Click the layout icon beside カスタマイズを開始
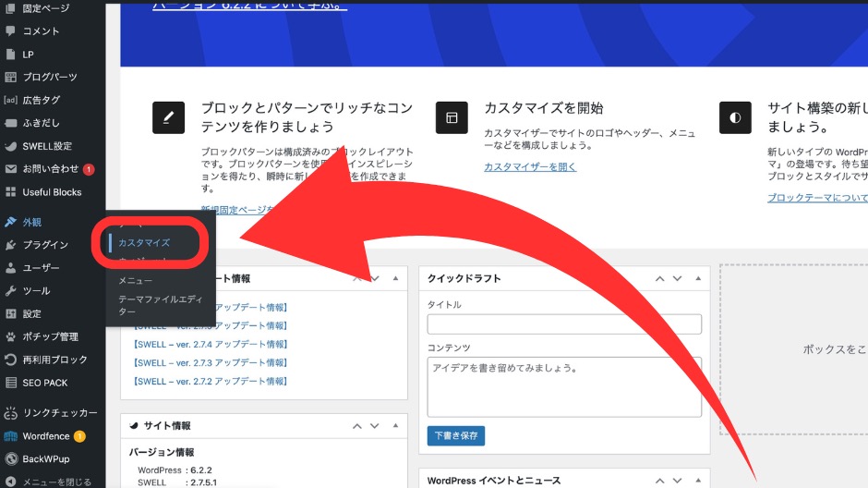Screen dimensions: 868x488 point(452,117)
